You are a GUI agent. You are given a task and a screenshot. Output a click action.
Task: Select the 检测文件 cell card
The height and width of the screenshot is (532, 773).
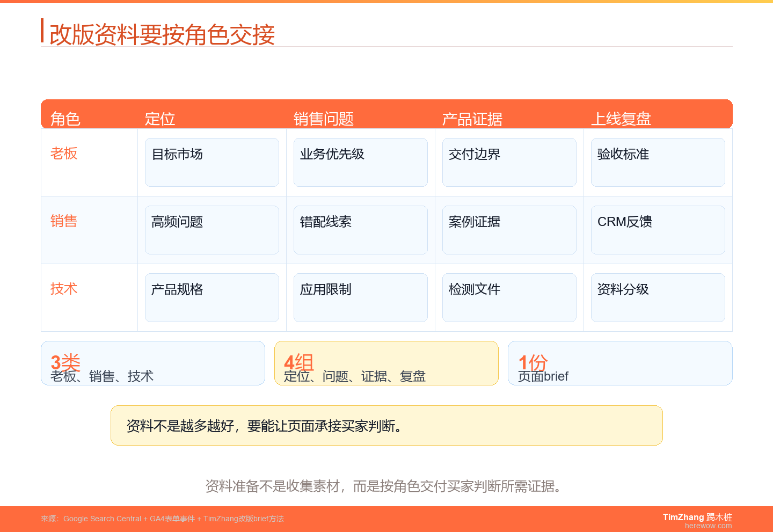pyautogui.click(x=509, y=298)
